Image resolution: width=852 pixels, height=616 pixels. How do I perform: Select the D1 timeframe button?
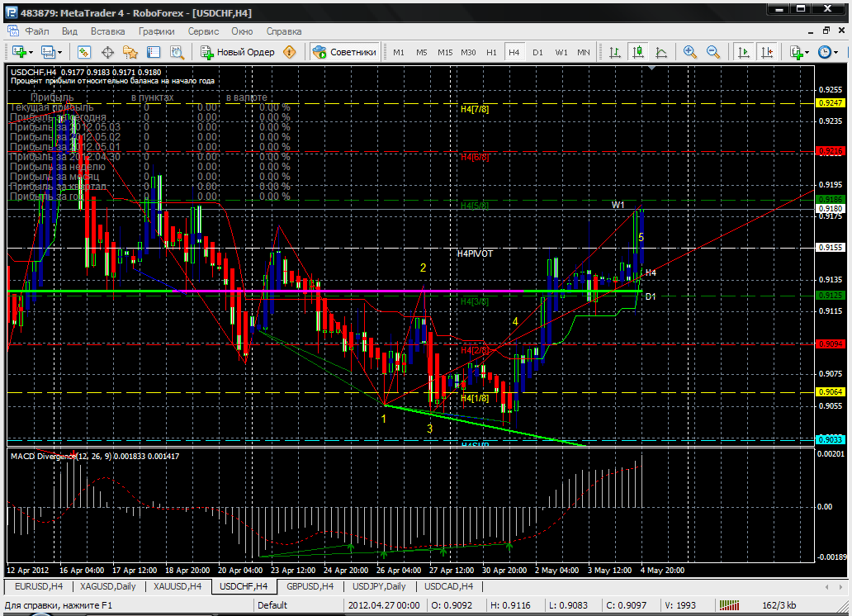(x=537, y=52)
